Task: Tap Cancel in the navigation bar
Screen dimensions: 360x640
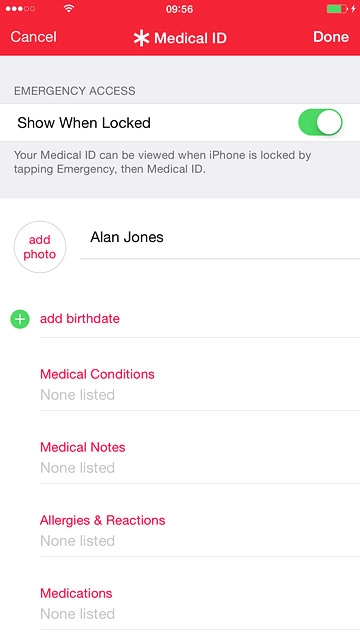Action: tap(33, 37)
